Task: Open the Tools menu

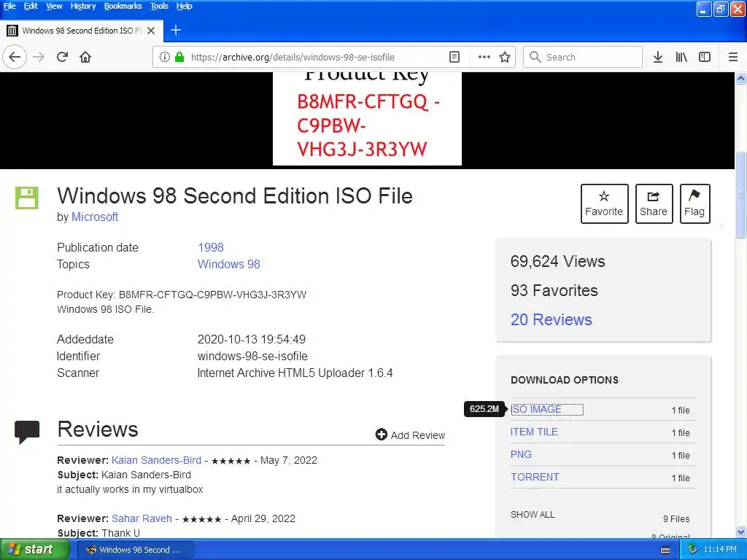Action: coord(159,6)
